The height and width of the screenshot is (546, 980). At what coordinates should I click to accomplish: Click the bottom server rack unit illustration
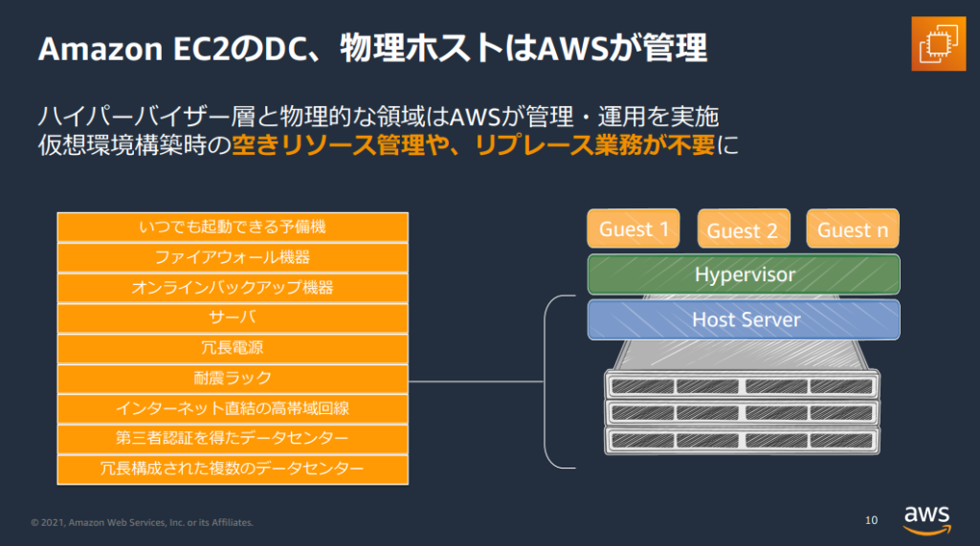[x=743, y=440]
